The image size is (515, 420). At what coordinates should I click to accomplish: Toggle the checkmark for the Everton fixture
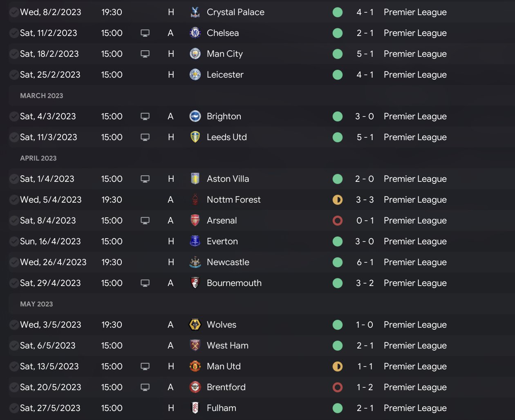coord(14,241)
